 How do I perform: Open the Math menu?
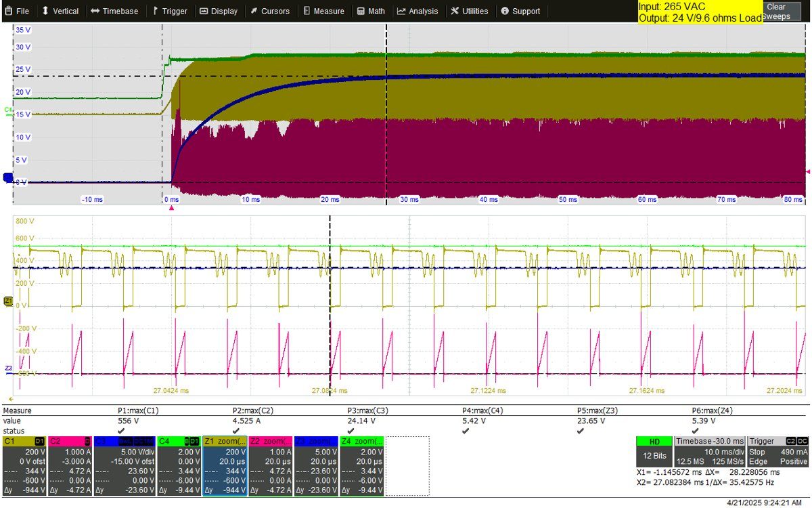371,11
